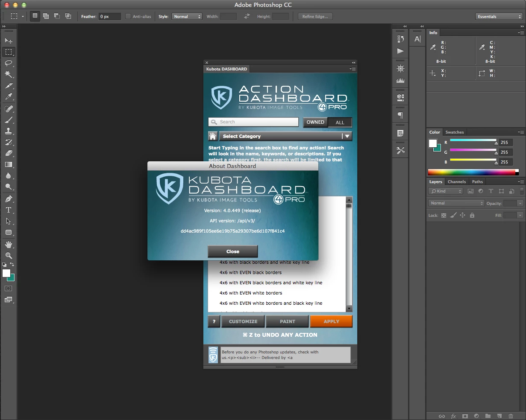Select the Lasso tool

coord(9,63)
